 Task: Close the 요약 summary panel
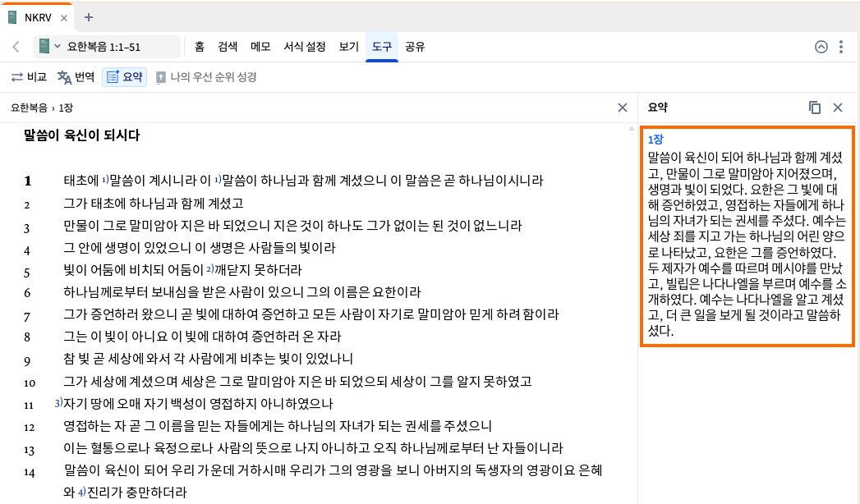[838, 108]
